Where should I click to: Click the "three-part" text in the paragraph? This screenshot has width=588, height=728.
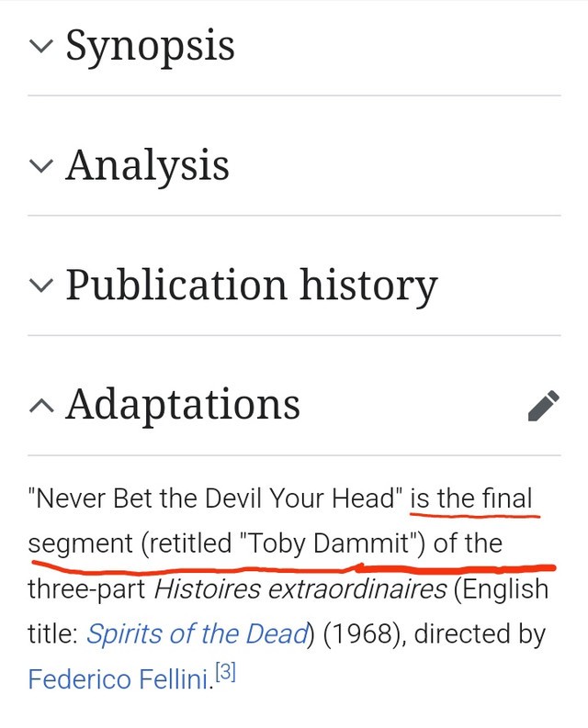pos(86,589)
